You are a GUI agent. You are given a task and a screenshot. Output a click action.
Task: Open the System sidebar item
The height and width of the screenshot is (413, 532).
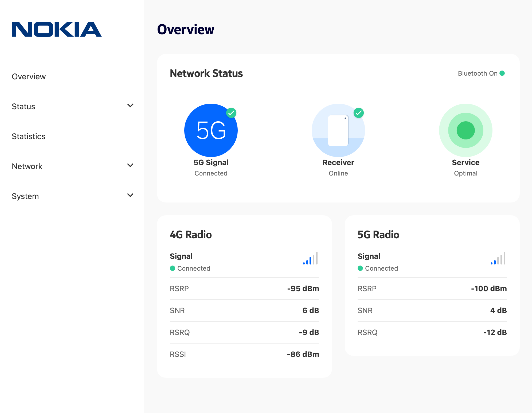[x=25, y=196]
